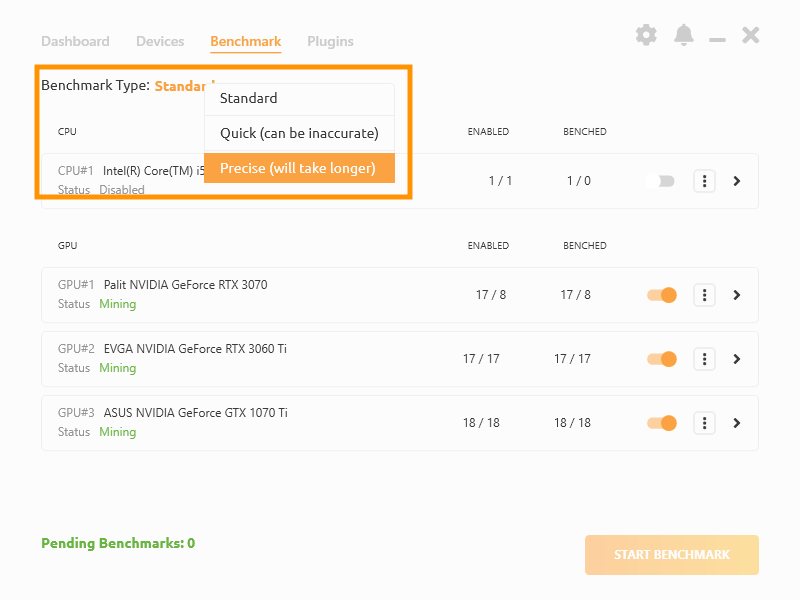Screen dimensions: 800x600
Task: Open the settings gear icon
Action: pos(646,35)
